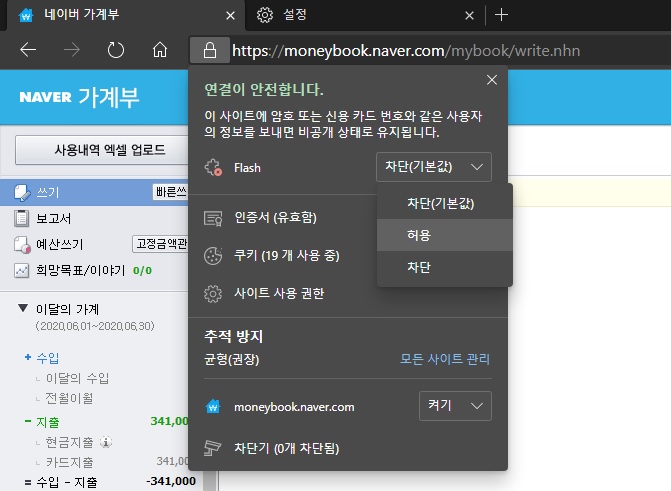Go back with the browser back arrow
Viewport: 671px width, 491px height.
(28, 50)
